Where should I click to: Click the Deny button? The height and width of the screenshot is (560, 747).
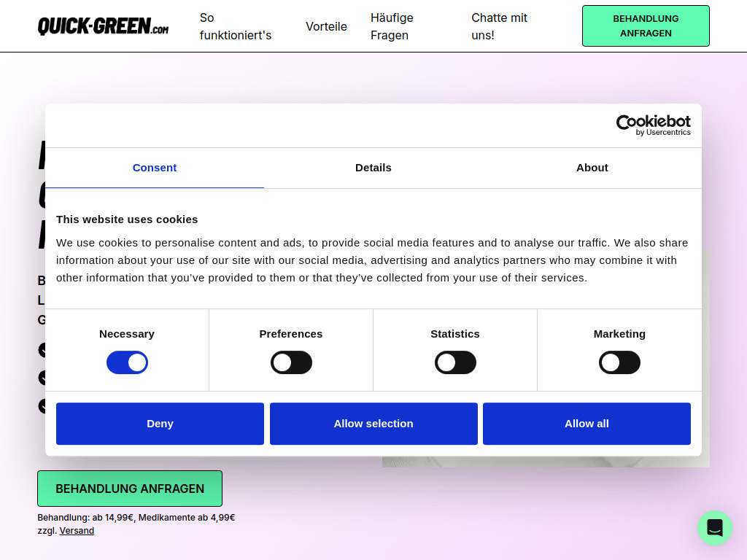160,423
